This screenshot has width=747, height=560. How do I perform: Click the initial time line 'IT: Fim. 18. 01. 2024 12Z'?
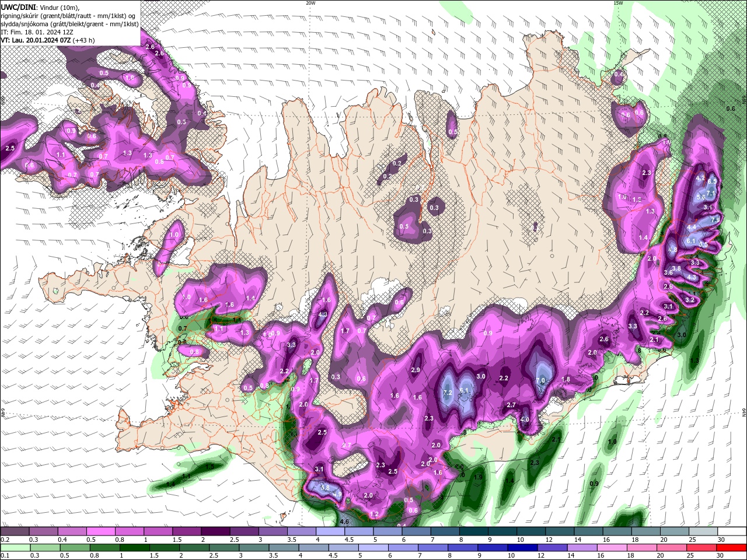pyautogui.click(x=36, y=32)
